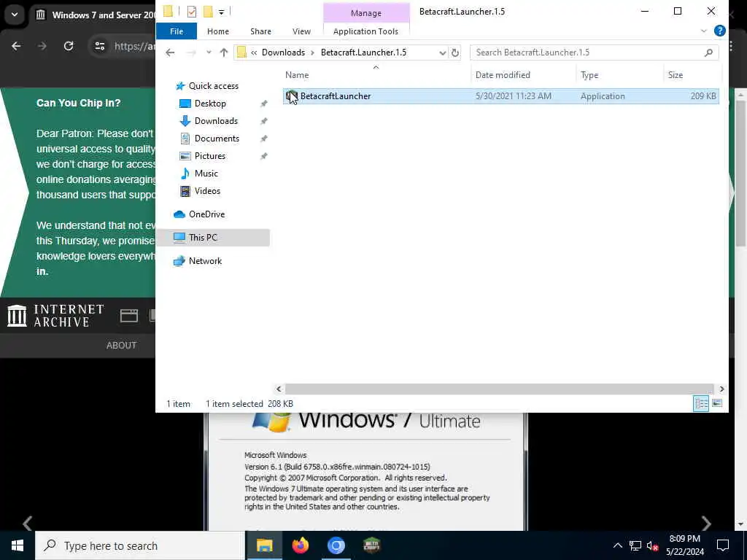Switch to details view layout icon
Viewport: 747px width, 560px height.
click(701, 403)
